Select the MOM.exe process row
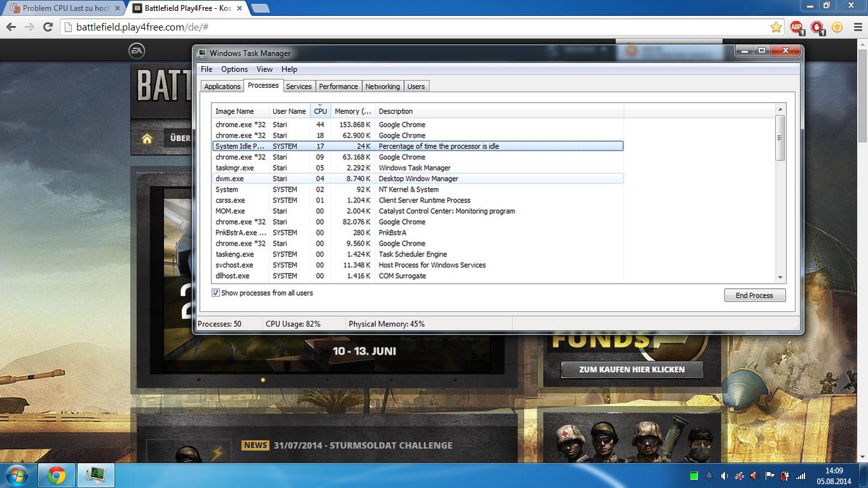 pos(418,211)
